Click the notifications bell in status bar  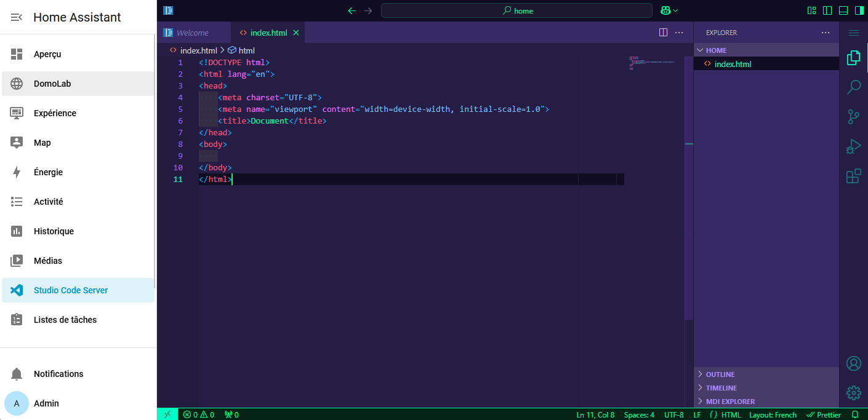pos(855,415)
